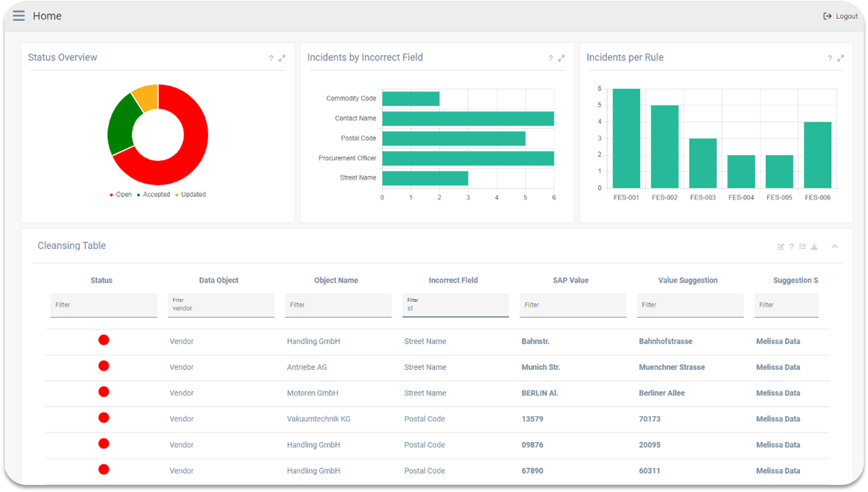Click the Logout button

(840, 16)
